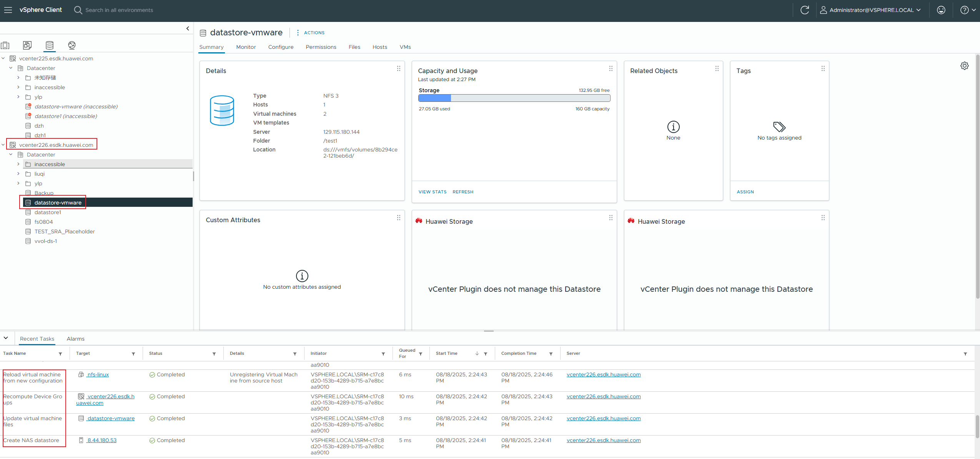Filter tasks by Target column
The width and height of the screenshot is (980, 459).
pyautogui.click(x=133, y=354)
